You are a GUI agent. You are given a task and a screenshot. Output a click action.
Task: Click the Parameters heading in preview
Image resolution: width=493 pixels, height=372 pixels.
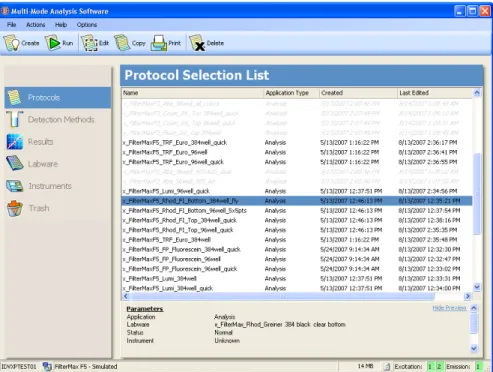click(x=145, y=309)
